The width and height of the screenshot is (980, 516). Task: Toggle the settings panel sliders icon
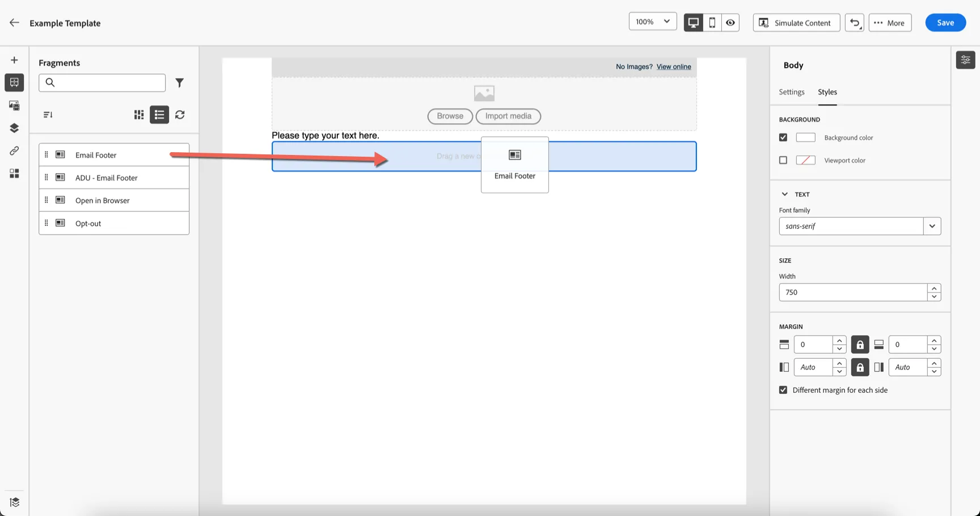click(965, 60)
